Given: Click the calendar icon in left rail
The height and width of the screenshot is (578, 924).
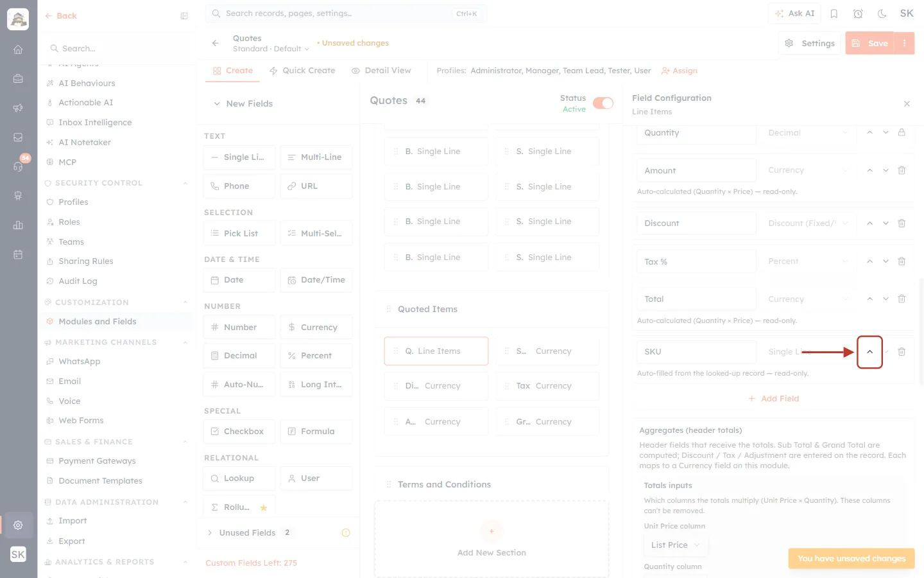Looking at the screenshot, I should point(18,254).
